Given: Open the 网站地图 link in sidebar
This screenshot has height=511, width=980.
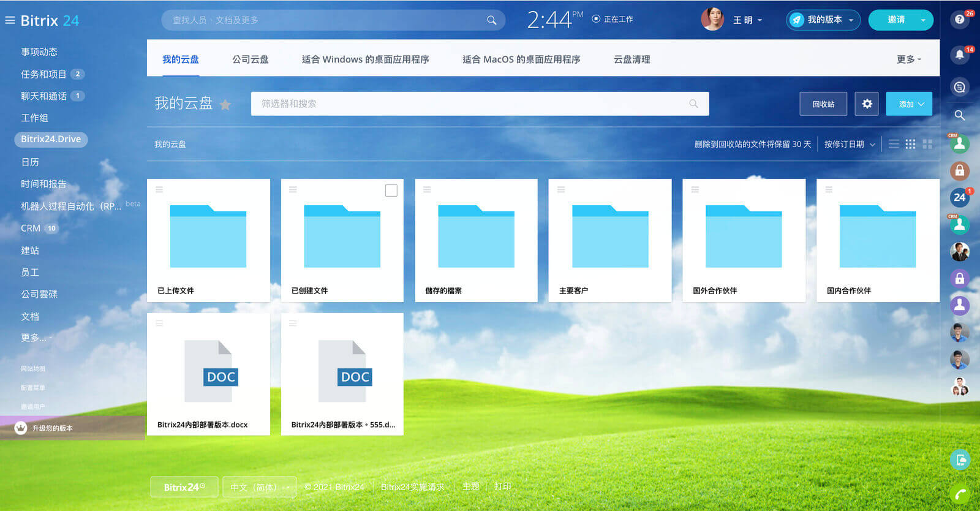Looking at the screenshot, I should pos(33,369).
